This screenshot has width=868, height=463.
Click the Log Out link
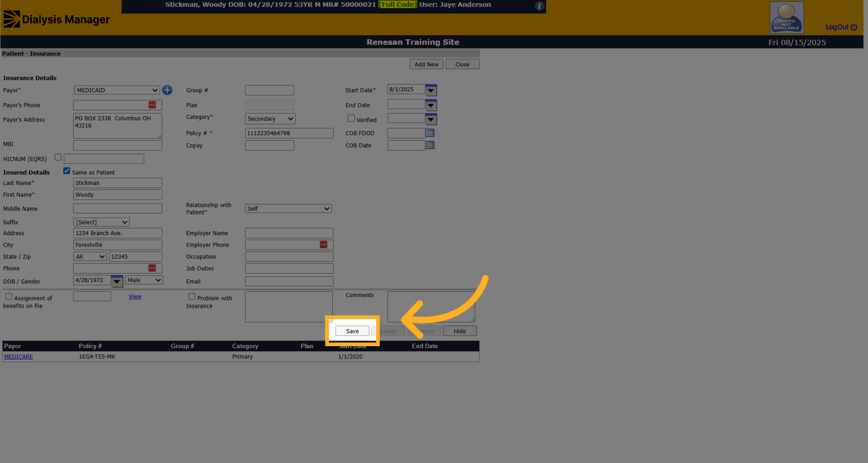841,27
